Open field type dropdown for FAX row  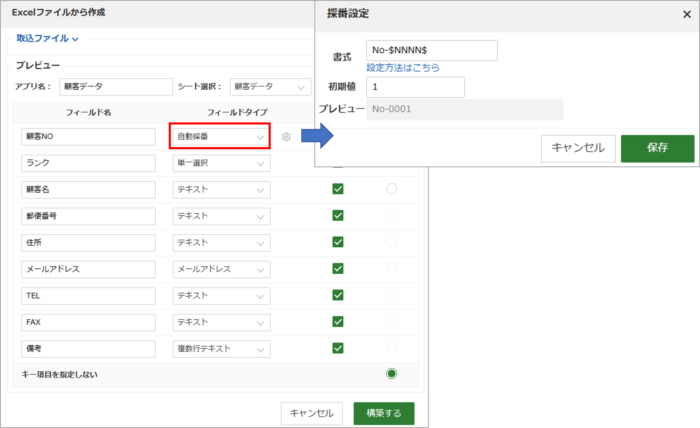point(221,322)
